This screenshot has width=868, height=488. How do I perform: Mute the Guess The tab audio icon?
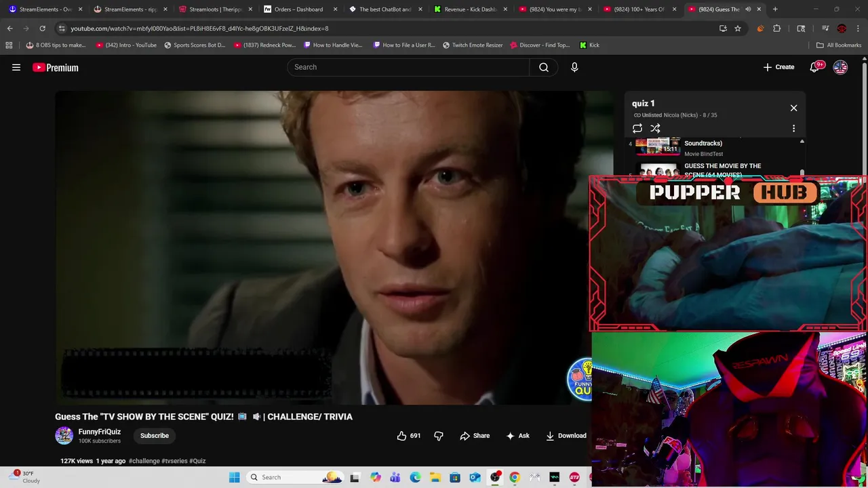click(748, 9)
